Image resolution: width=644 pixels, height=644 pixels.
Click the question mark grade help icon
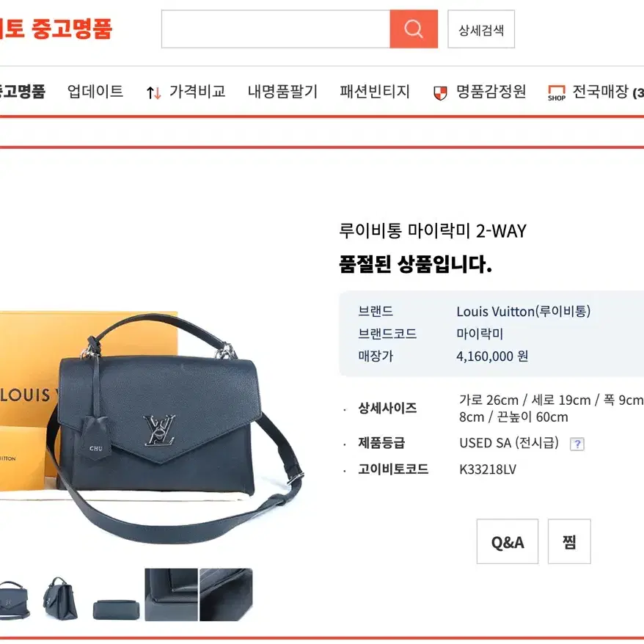point(577,444)
